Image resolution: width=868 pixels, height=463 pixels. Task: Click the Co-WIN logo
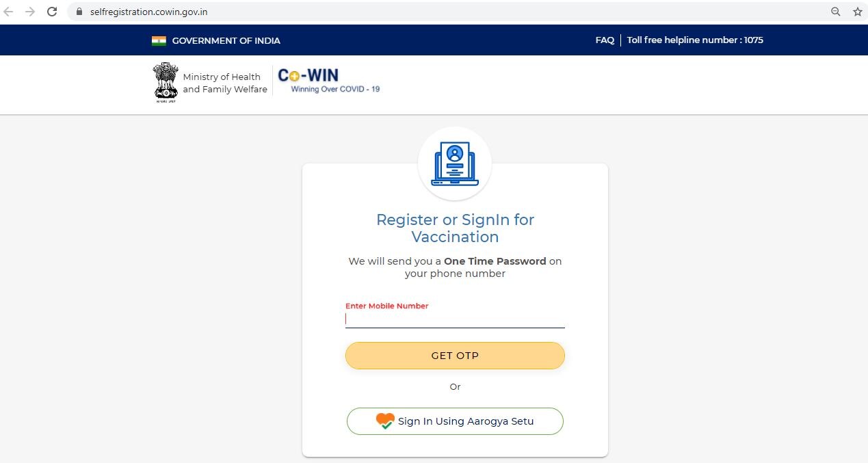pos(328,81)
